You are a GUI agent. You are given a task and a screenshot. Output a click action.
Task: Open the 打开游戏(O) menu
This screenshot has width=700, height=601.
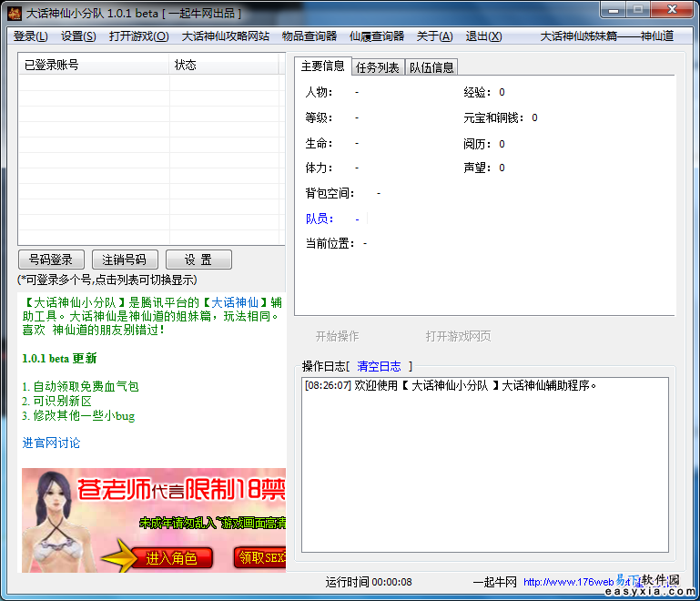tap(138, 36)
